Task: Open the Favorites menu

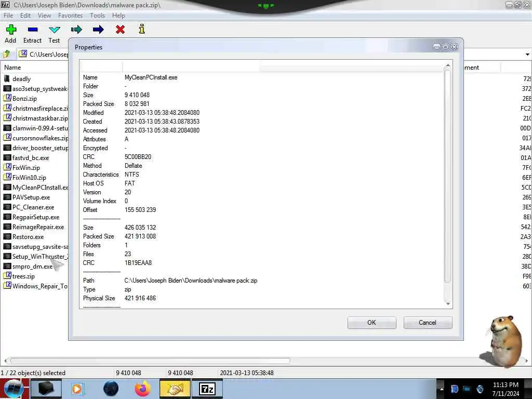Action: pos(70,15)
